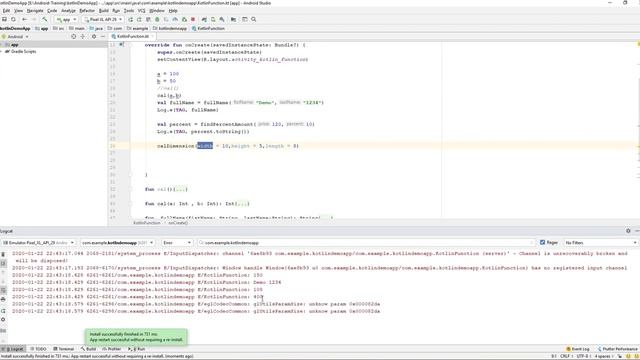The width and height of the screenshot is (640, 360).
Task: Open the Emulator Pixel_XL_API_29 Logcat device dropdown
Action: 39,242
